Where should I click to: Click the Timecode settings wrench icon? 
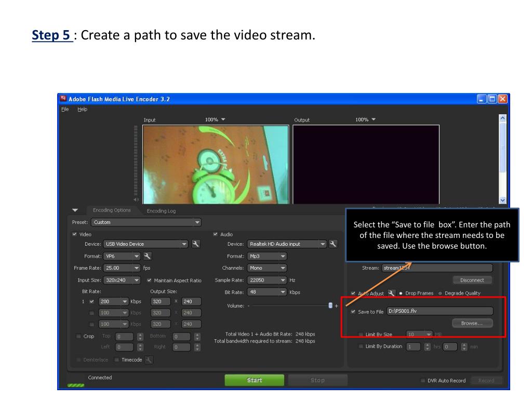click(149, 360)
